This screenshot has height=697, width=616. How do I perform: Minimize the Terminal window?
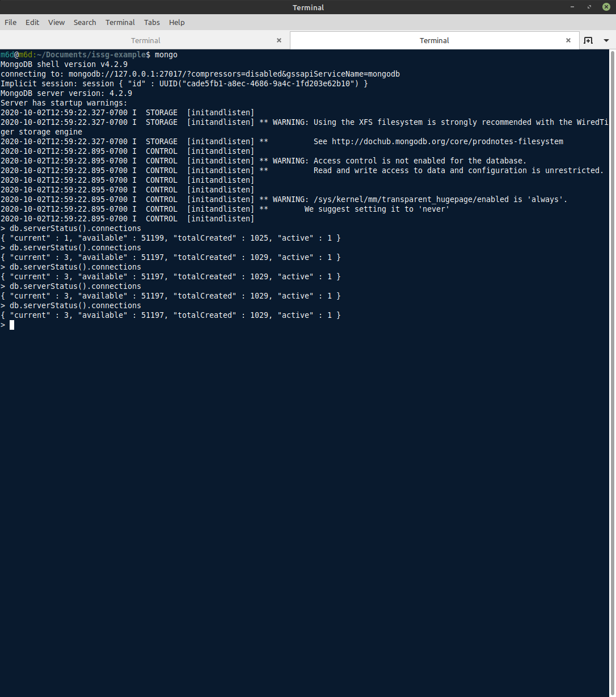point(572,7)
